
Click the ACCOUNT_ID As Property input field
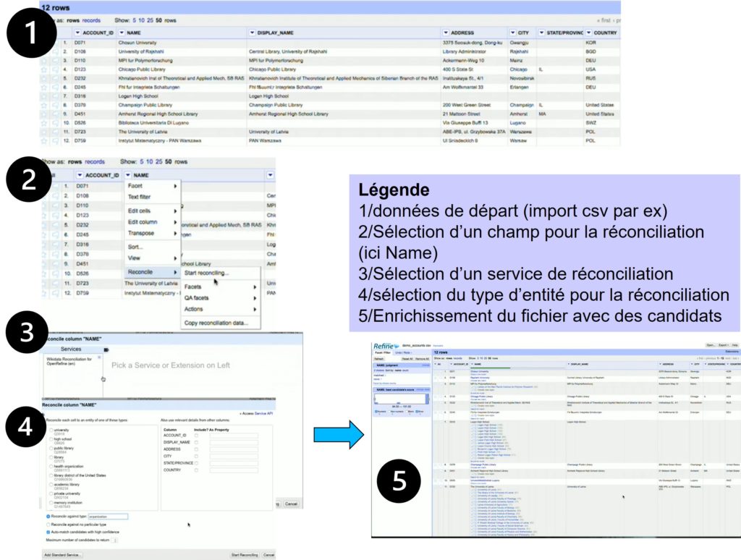pyautogui.click(x=234, y=436)
